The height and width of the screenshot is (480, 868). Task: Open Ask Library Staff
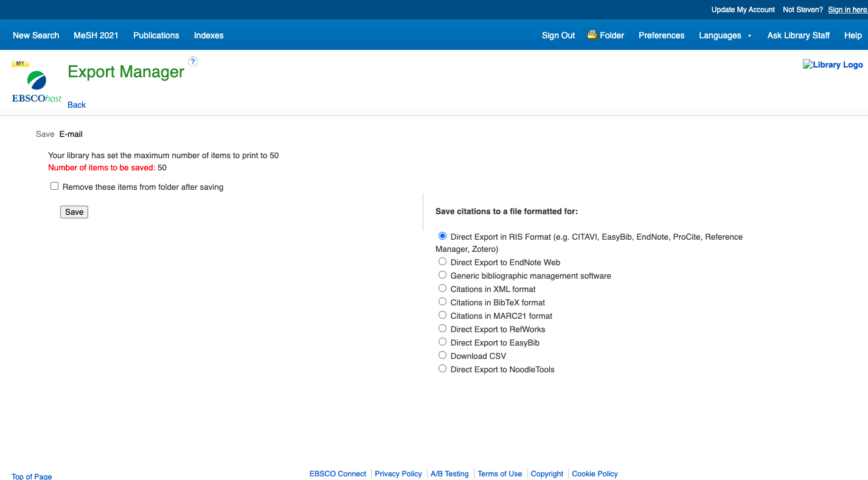(798, 35)
